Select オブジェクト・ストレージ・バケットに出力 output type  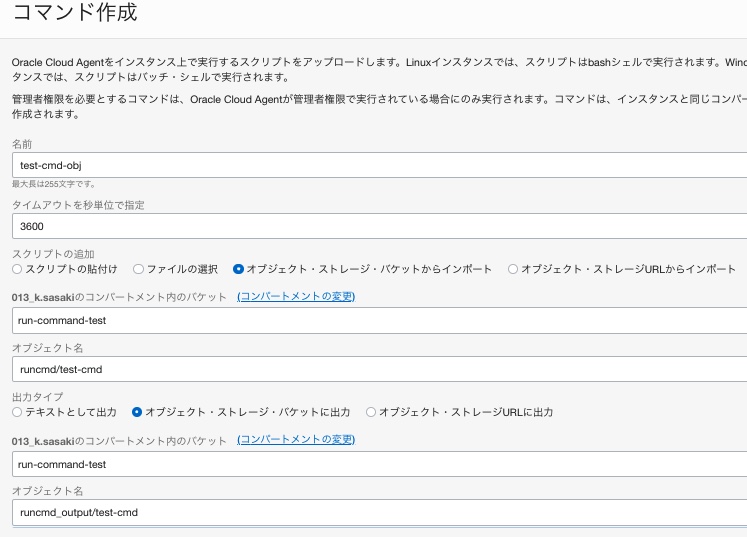tap(137, 412)
